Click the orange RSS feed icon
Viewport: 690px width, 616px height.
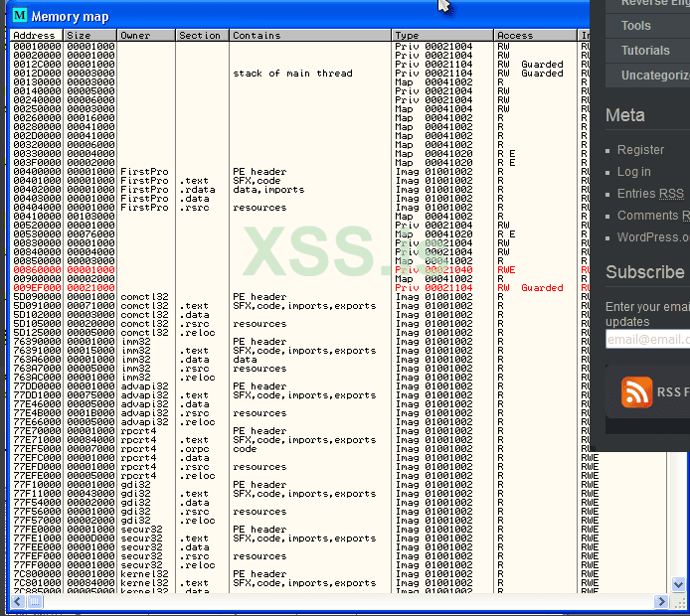point(636,391)
